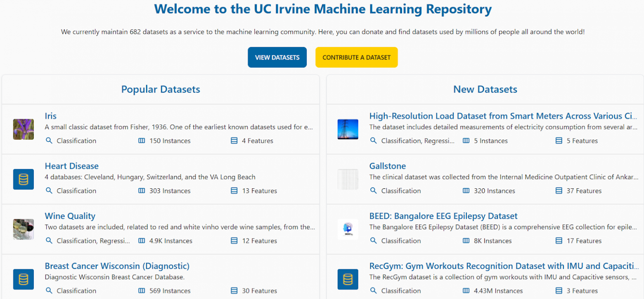Image resolution: width=644 pixels, height=299 pixels.
Task: Click the '303 Instances' text
Action: pyautogui.click(x=170, y=191)
